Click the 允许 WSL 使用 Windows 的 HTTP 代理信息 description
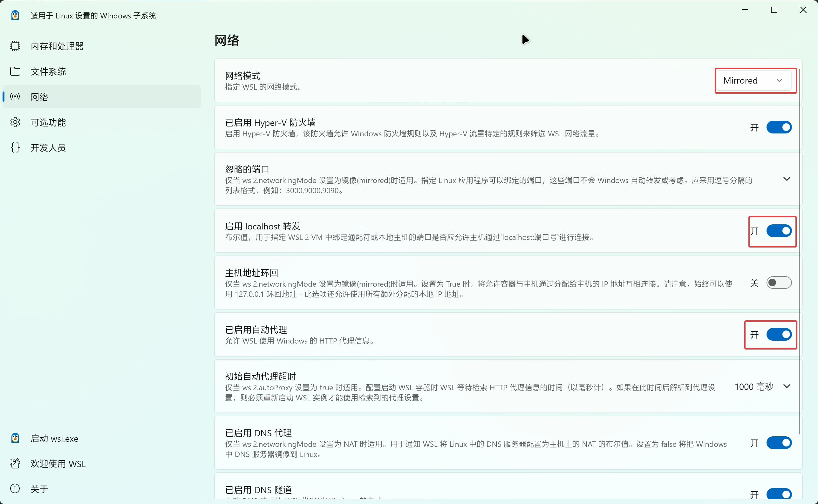Screen dimensions: 818x504 click(x=300, y=341)
